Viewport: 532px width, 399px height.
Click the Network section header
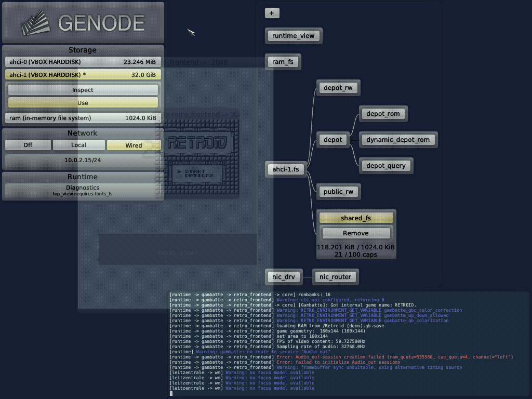tap(83, 133)
